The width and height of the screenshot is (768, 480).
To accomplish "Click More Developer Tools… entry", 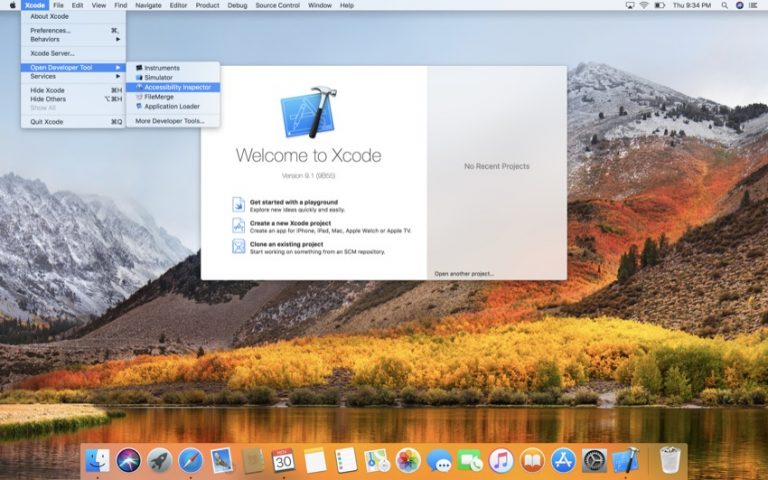I will tap(173, 121).
